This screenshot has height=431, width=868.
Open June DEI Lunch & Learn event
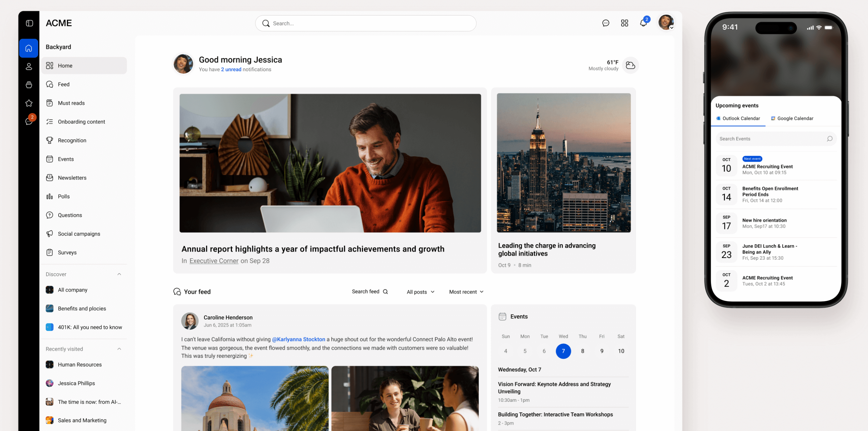(776, 252)
